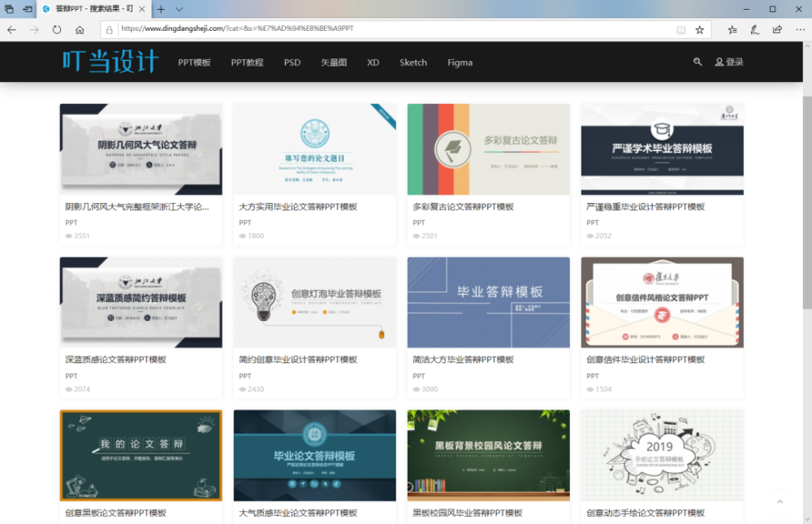Open 多彩复古论文答辩 thumbnail image
812x524 pixels.
tap(488, 149)
